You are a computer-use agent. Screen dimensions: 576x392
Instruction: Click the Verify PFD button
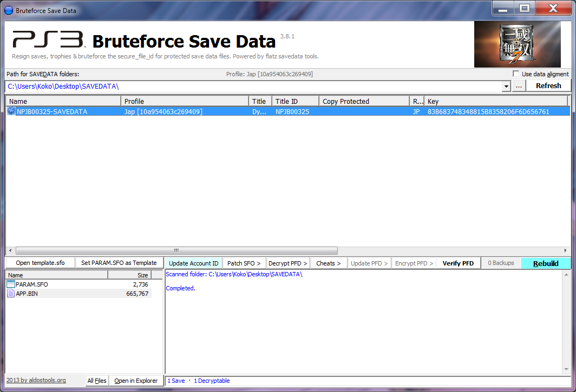[x=458, y=263]
